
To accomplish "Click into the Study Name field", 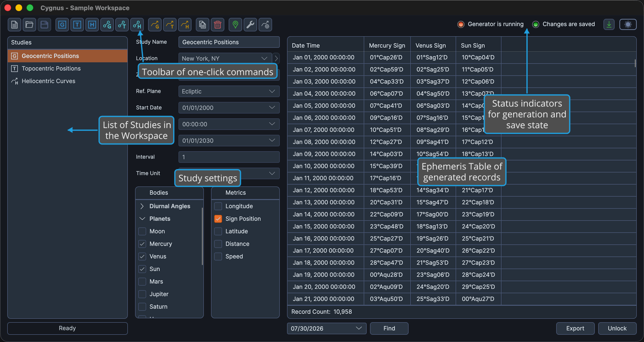I will [x=229, y=42].
